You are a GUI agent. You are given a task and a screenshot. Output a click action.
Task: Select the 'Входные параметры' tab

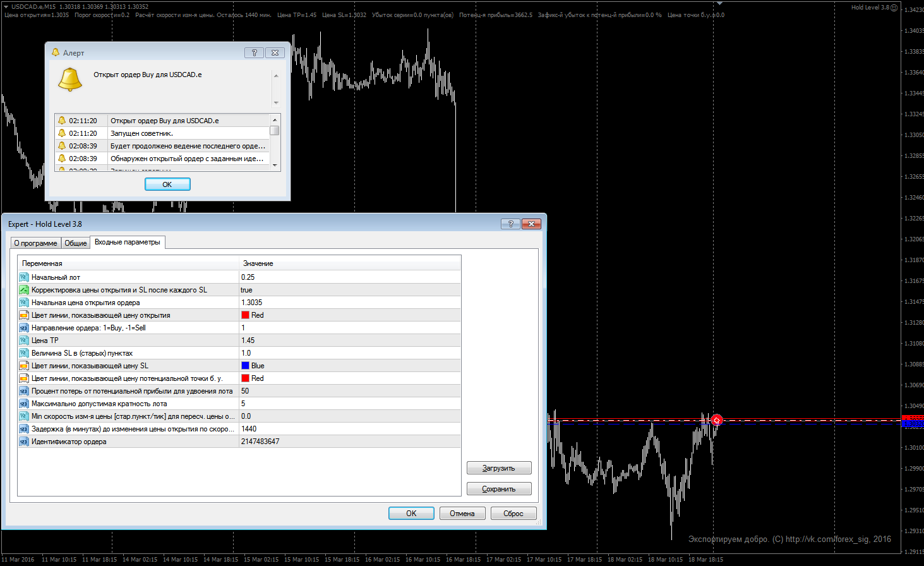(x=128, y=242)
